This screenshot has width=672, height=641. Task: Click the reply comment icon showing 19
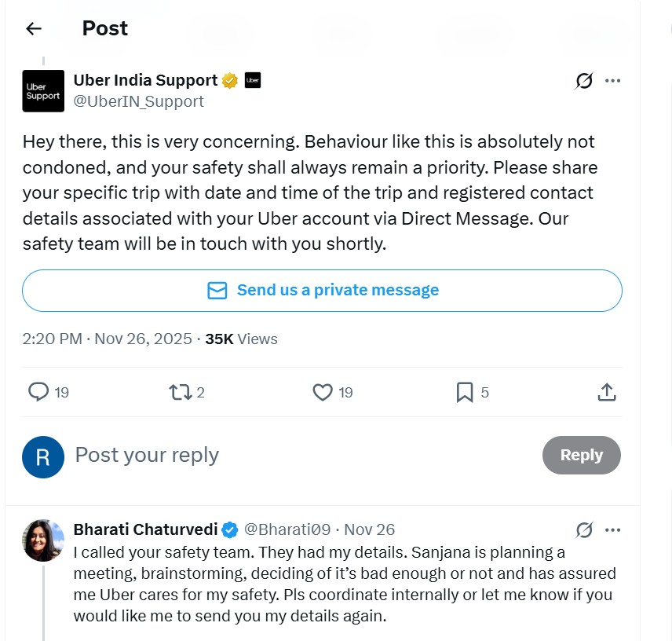[38, 392]
